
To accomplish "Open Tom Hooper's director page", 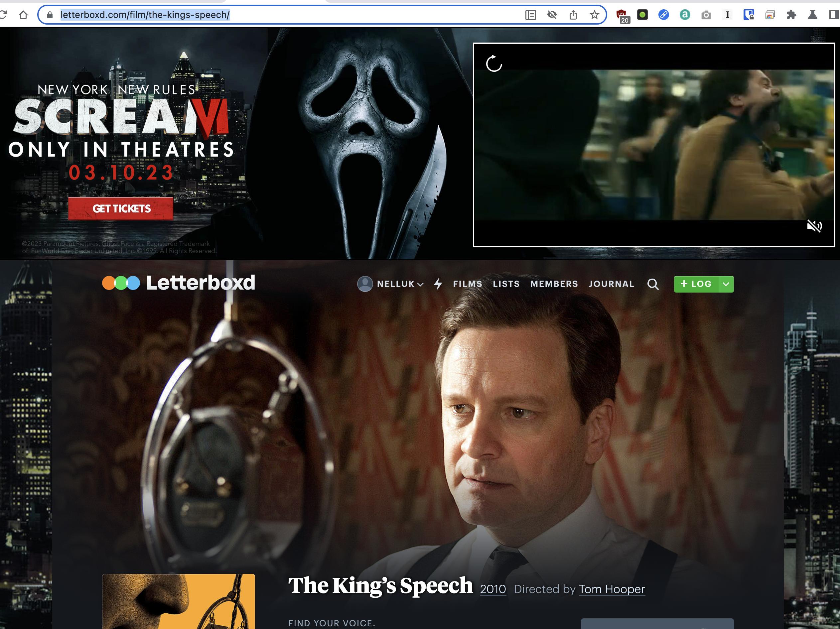I will point(612,589).
